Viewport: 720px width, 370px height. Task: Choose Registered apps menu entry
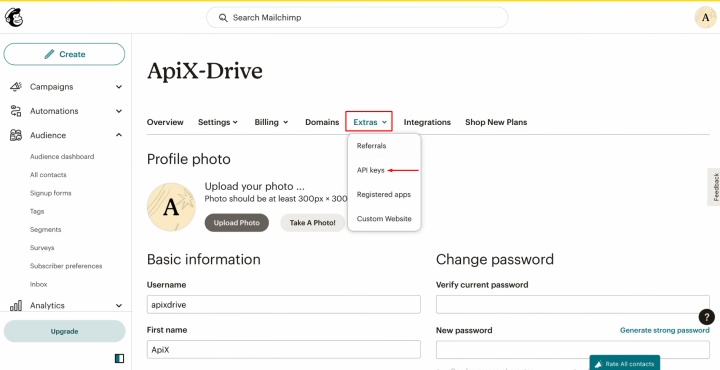point(384,195)
